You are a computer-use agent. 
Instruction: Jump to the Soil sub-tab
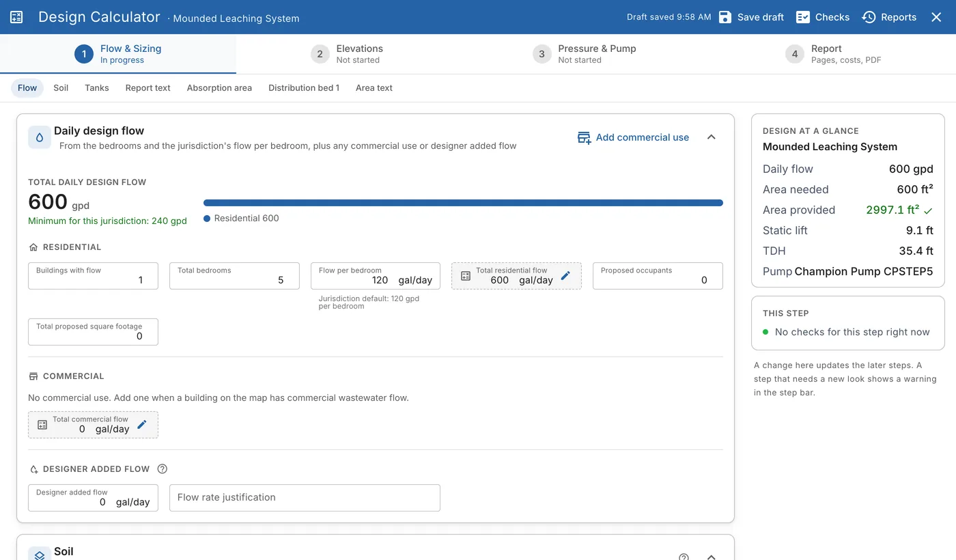61,88
